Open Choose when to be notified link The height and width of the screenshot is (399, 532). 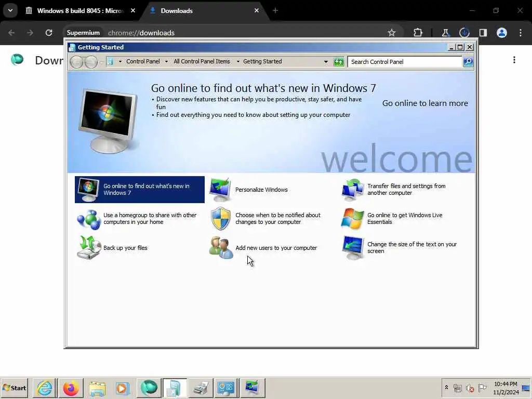pyautogui.click(x=278, y=219)
